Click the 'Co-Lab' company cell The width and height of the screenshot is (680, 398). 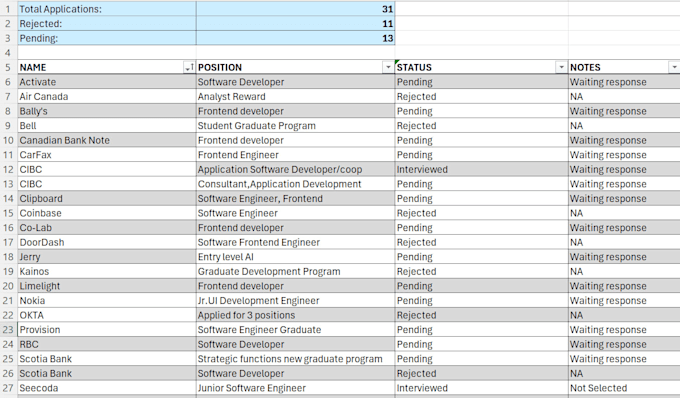tap(107, 228)
